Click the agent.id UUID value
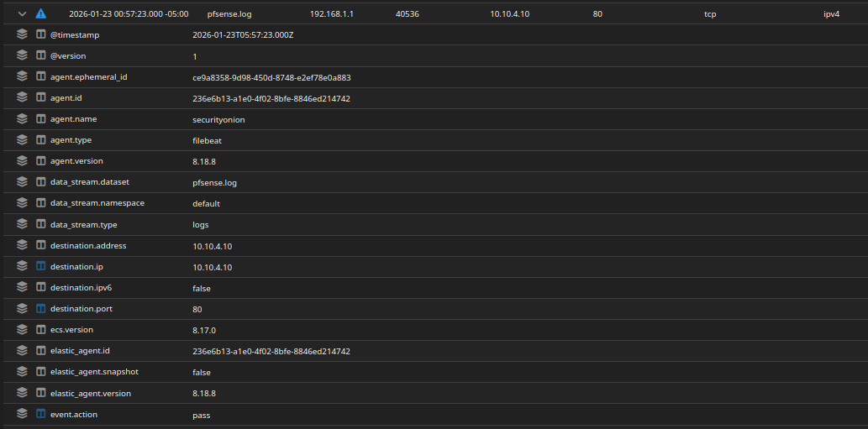 271,98
